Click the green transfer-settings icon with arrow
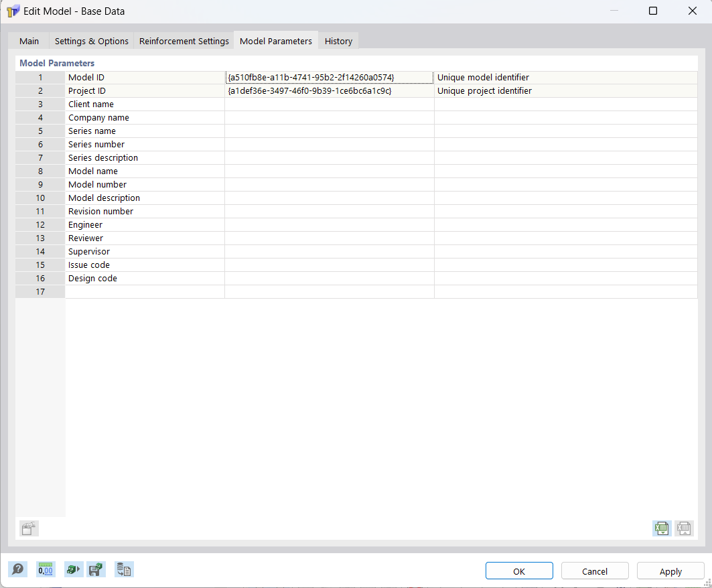This screenshot has width=712, height=588. point(74,569)
